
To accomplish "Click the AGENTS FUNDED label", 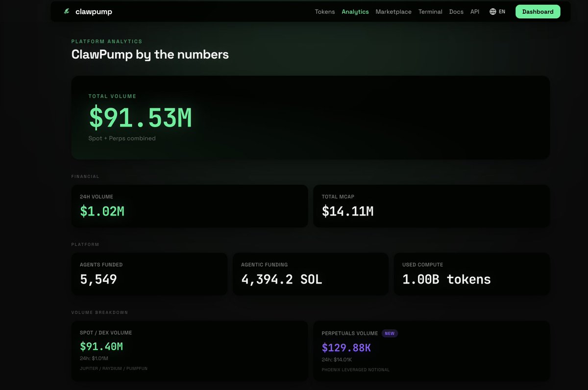I will pos(101,265).
